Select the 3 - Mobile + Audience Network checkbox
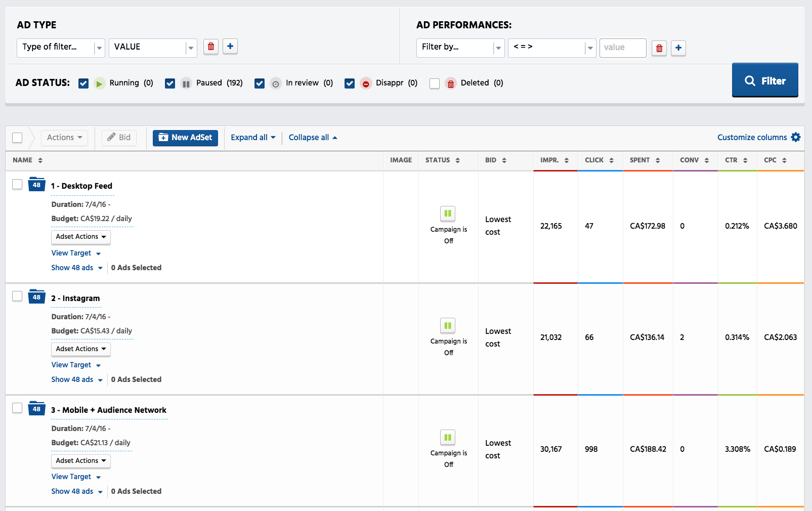 [x=17, y=408]
